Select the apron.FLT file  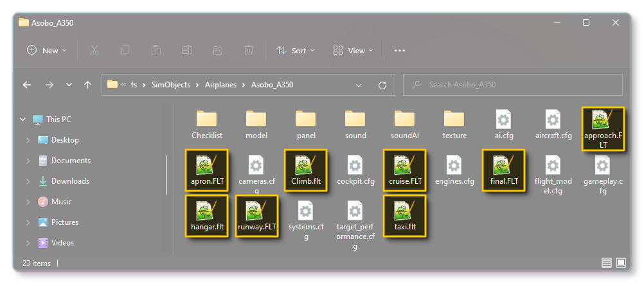point(206,170)
